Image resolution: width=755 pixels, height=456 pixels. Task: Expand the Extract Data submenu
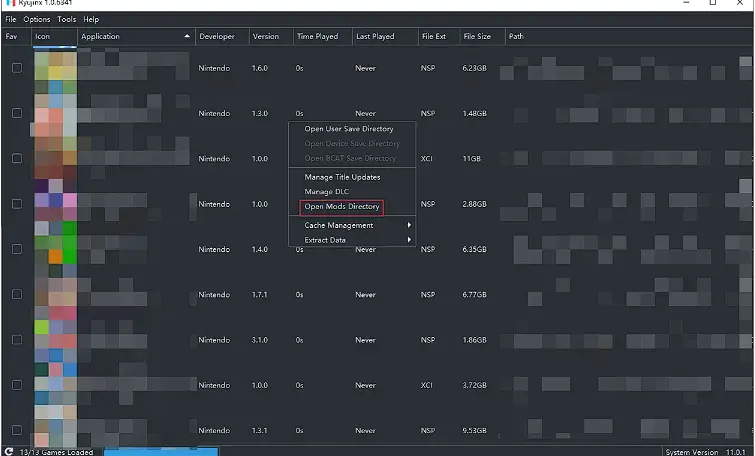(x=356, y=240)
